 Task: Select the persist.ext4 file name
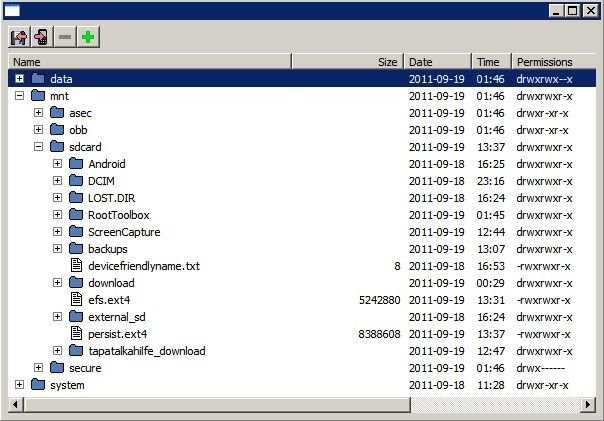[x=117, y=334]
